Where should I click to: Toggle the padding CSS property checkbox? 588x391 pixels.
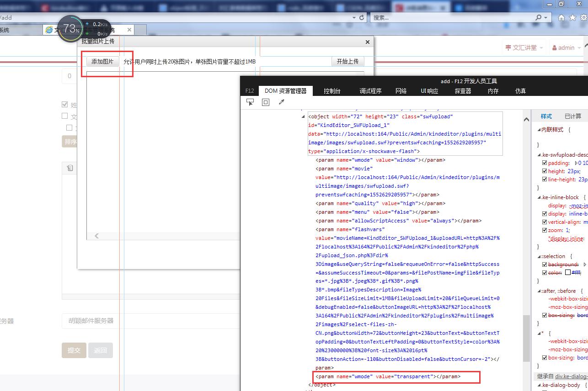click(x=544, y=163)
